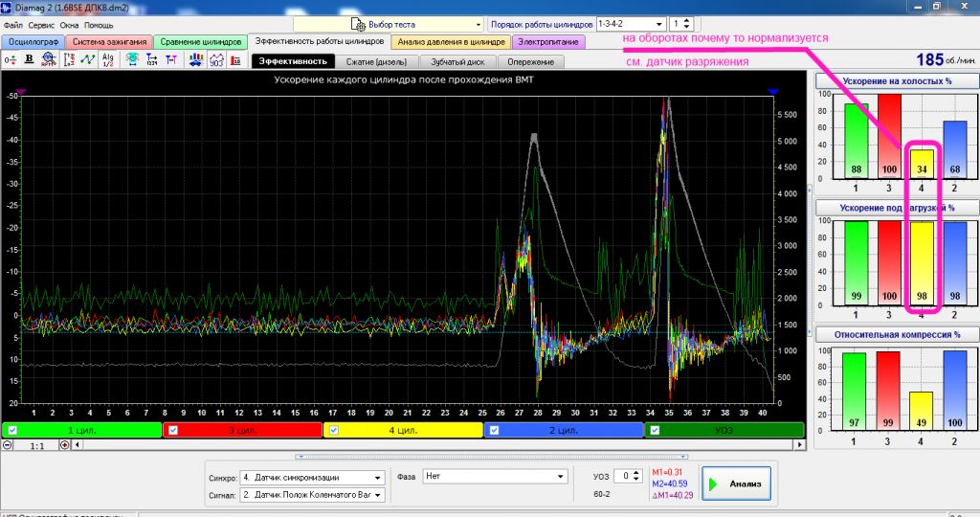Open the Помощь menu
The width and height of the screenshot is (980, 517).
click(x=99, y=25)
